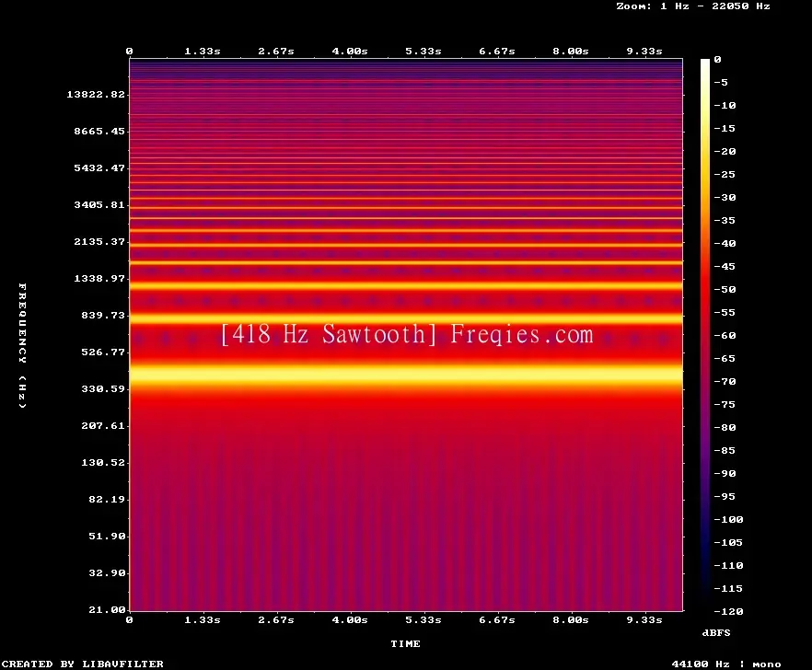Click the -90 dBFS scale value
This screenshot has height=670, width=812.
coord(725,474)
